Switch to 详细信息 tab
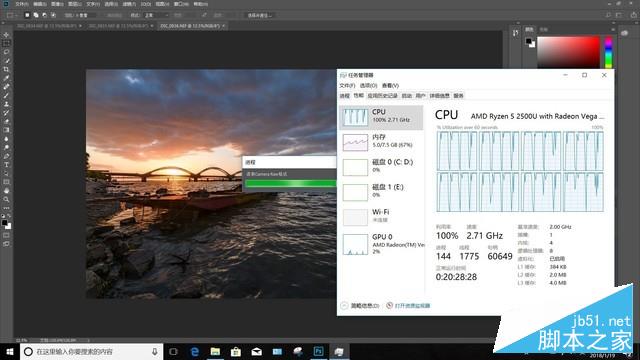This screenshot has height=360, width=640. 439,96
